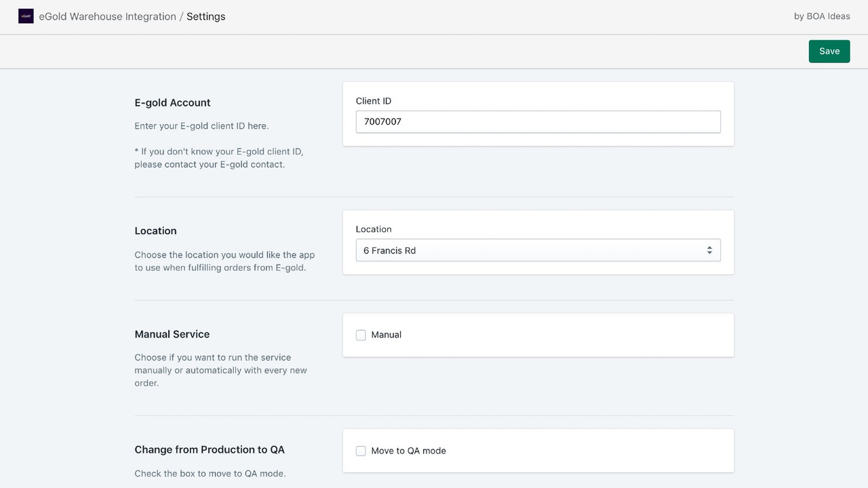Expand the 6 Francis Rd location picker

tap(538, 249)
